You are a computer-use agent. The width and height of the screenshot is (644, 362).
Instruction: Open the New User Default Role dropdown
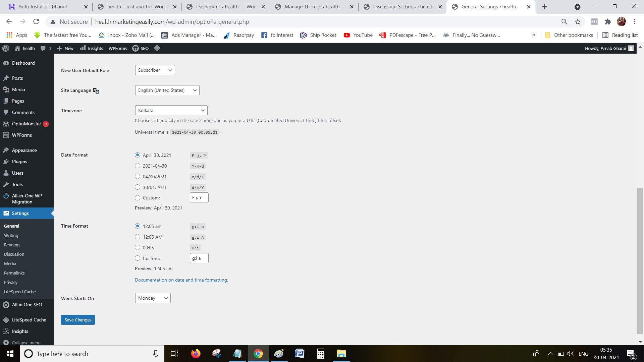click(x=155, y=70)
